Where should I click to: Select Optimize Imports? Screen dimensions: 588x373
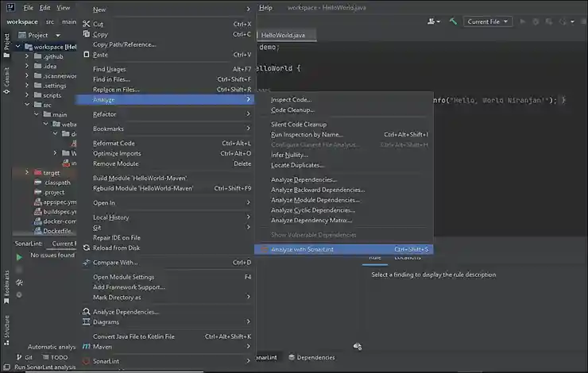167,153
